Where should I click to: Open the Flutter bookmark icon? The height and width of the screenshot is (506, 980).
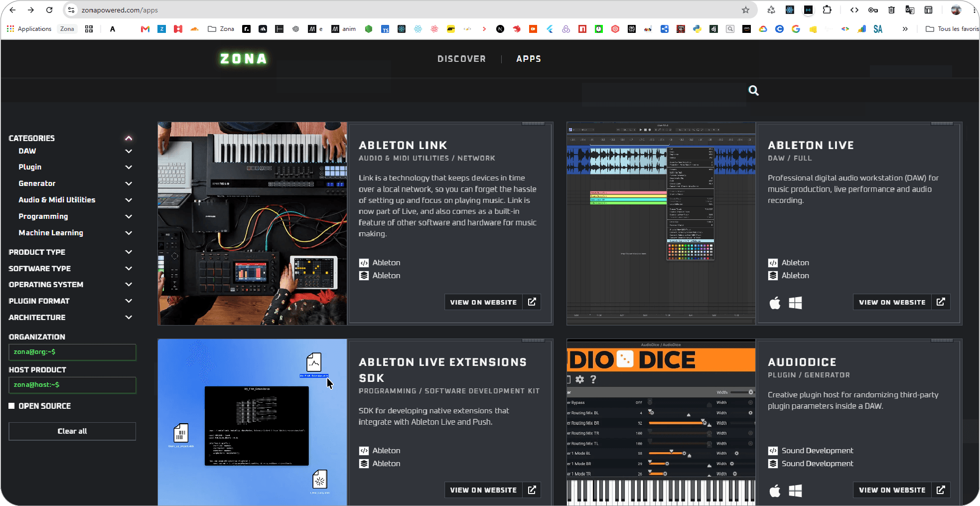(x=550, y=29)
